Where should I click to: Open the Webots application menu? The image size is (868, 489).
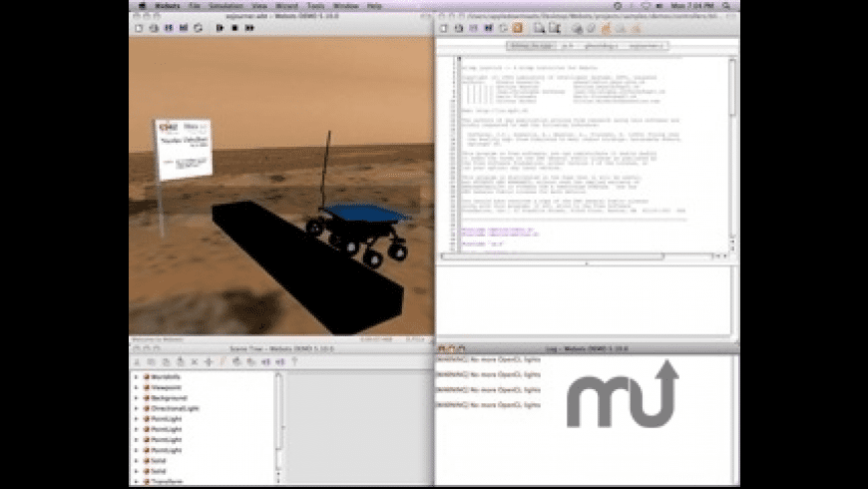[167, 6]
